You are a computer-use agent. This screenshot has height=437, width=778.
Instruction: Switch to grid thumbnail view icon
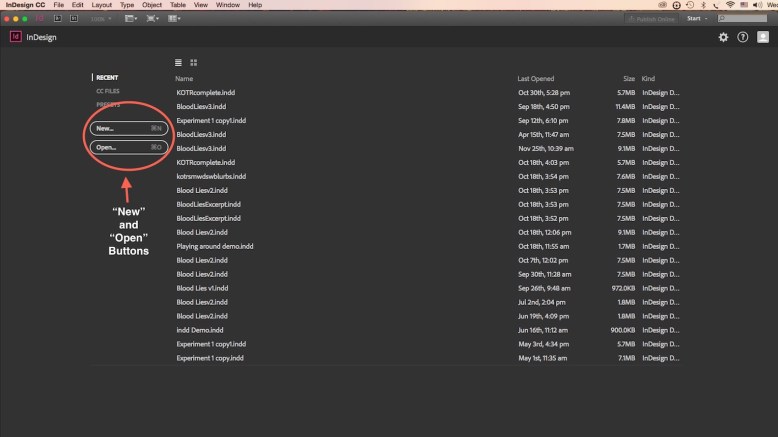pyautogui.click(x=193, y=62)
